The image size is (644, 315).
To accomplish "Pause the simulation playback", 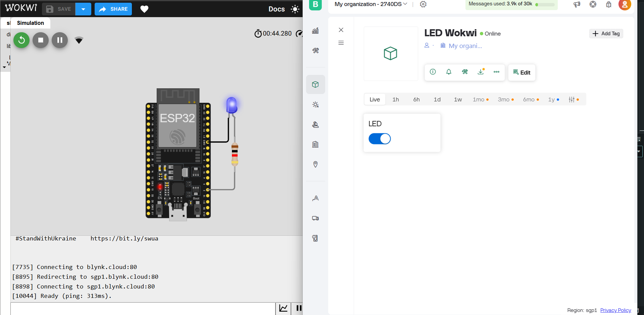I will [x=60, y=40].
